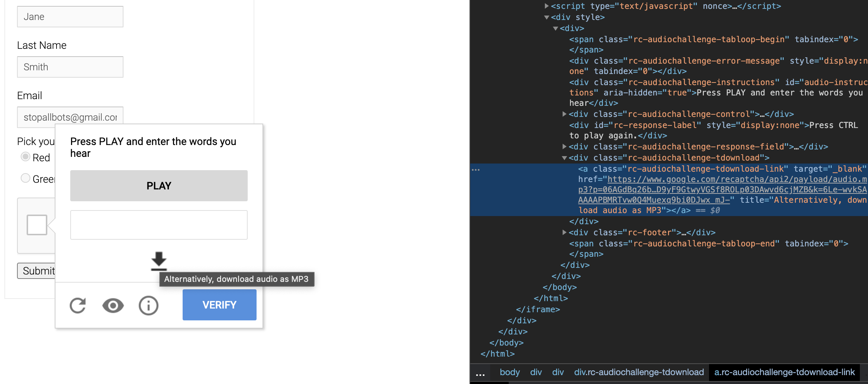This screenshot has height=384, width=868.
Task: Switch to visual challenge with eye icon
Action: (x=113, y=306)
